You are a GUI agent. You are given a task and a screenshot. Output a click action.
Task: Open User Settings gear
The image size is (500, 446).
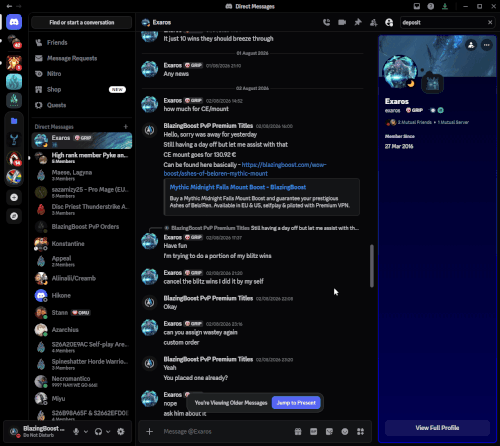point(121,432)
